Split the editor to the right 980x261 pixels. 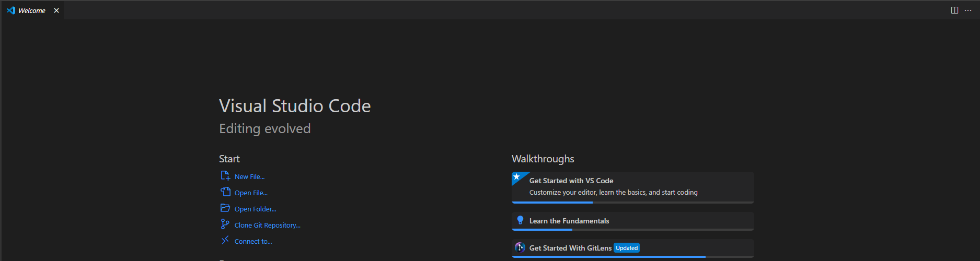(x=954, y=10)
